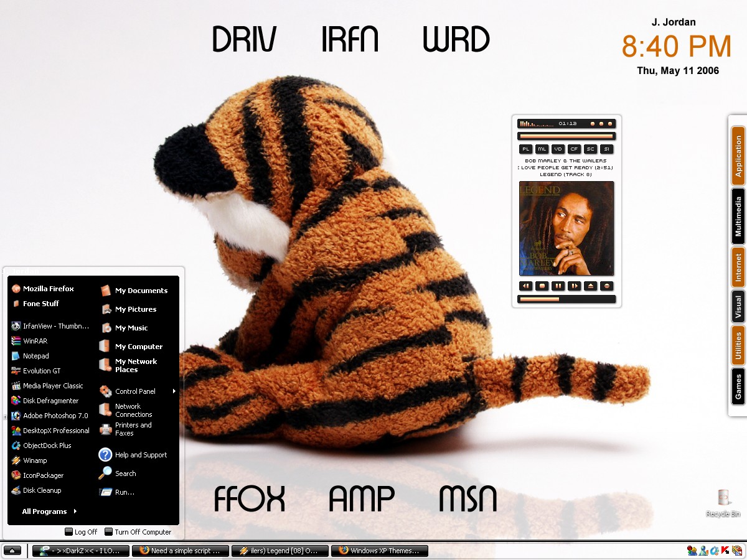Open Media Player Classic from the start menu
The width and height of the screenshot is (747, 560).
point(47,386)
